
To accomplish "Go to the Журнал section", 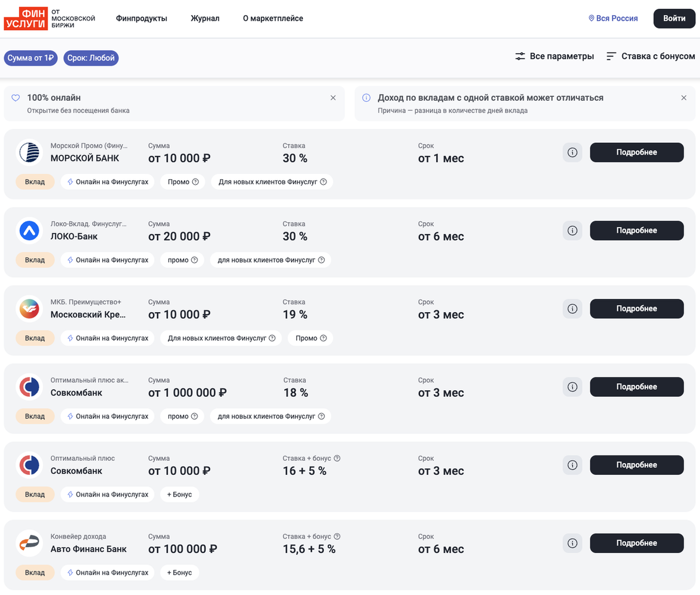I will [x=205, y=19].
